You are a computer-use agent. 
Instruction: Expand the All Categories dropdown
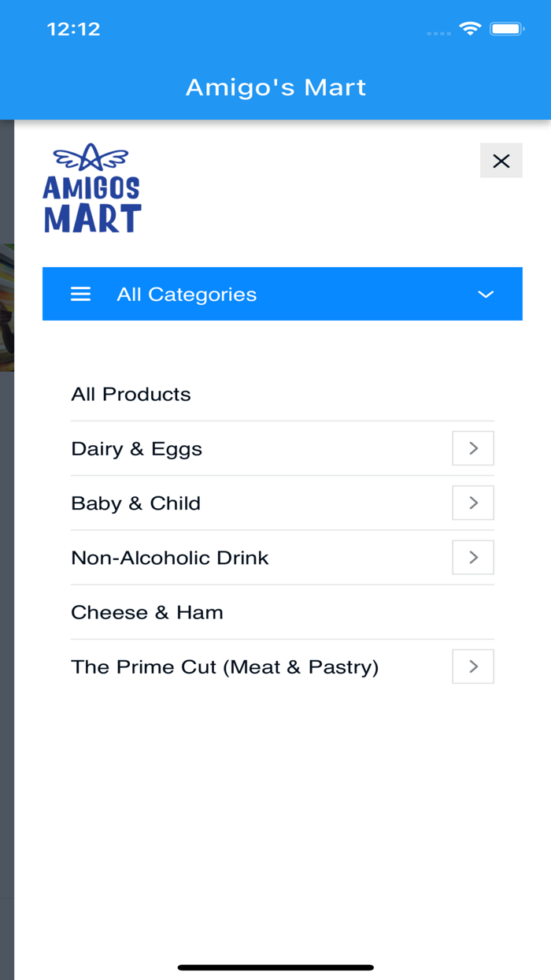pyautogui.click(x=486, y=294)
